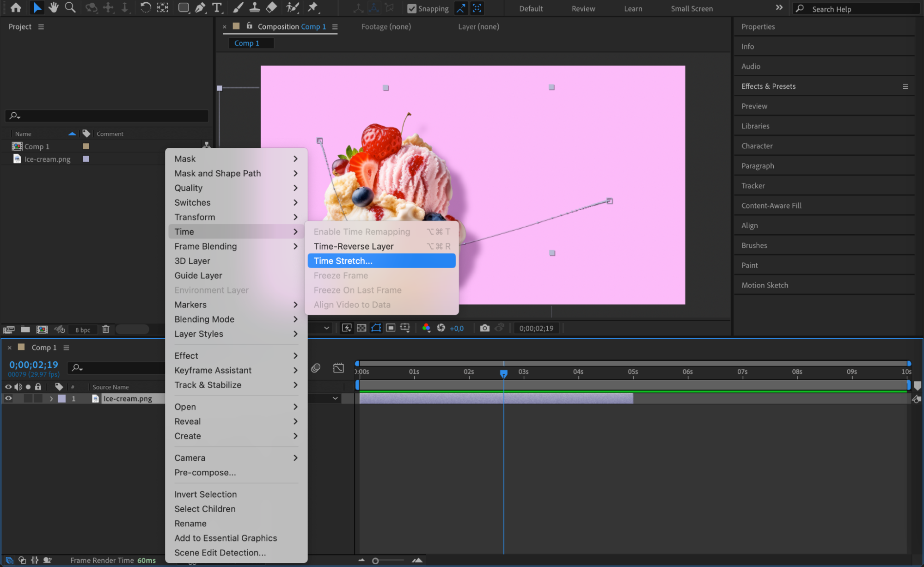The image size is (924, 567).
Task: Expand the Ice-cream.png layer properties
Action: click(x=51, y=398)
